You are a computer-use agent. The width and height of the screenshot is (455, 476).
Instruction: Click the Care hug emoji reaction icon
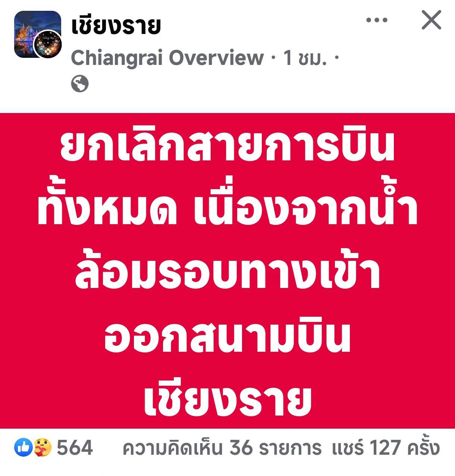click(43, 448)
